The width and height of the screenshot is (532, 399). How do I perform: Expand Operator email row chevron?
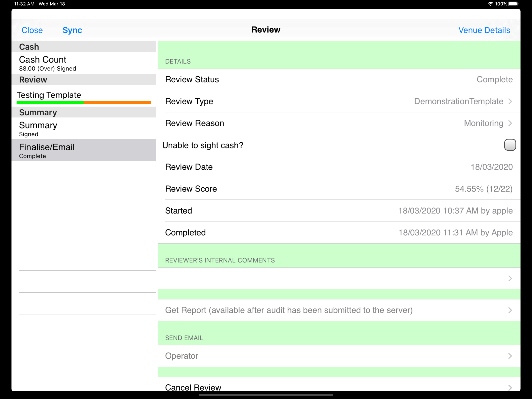(510, 356)
